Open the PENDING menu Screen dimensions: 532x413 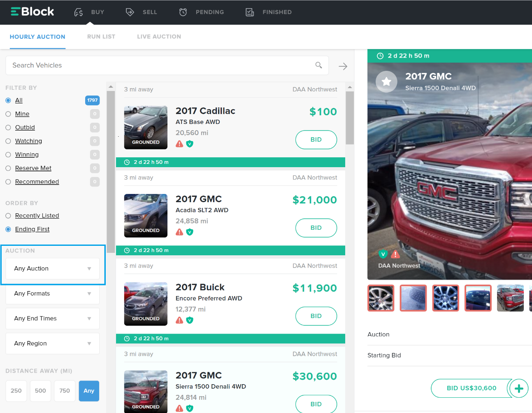coord(210,12)
